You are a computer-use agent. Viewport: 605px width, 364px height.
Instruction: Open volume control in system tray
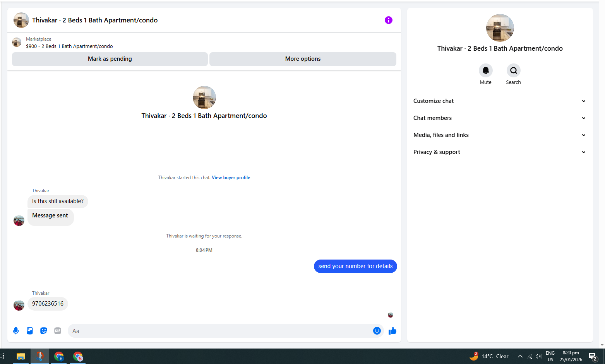coord(538,356)
